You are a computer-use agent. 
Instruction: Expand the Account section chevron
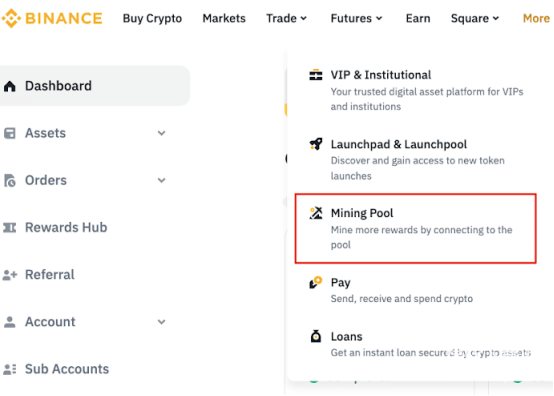[161, 322]
